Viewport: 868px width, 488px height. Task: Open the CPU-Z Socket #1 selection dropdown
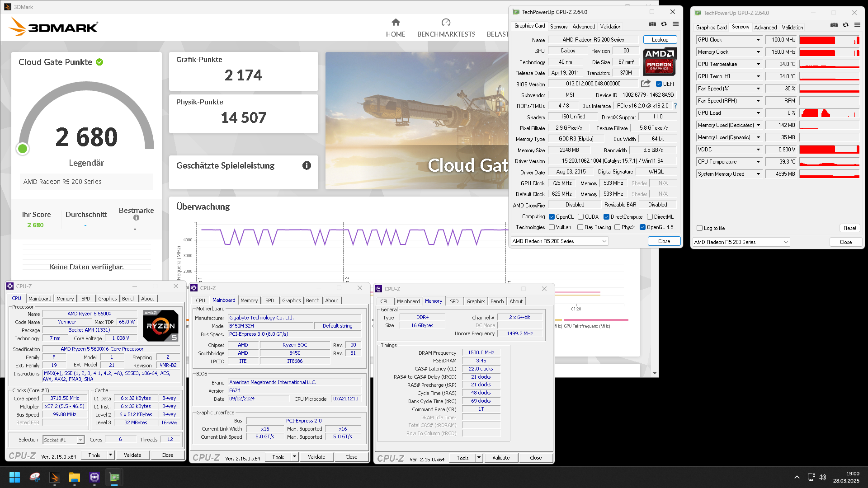[64, 440]
